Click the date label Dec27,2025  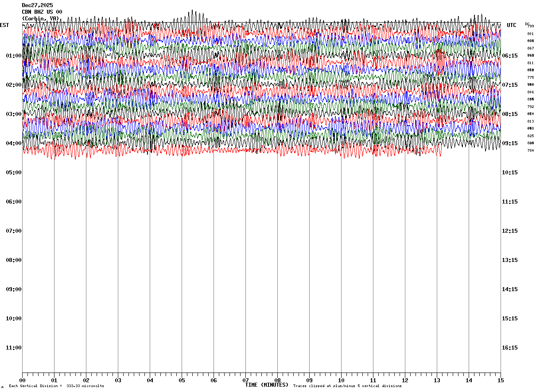(x=37, y=5)
